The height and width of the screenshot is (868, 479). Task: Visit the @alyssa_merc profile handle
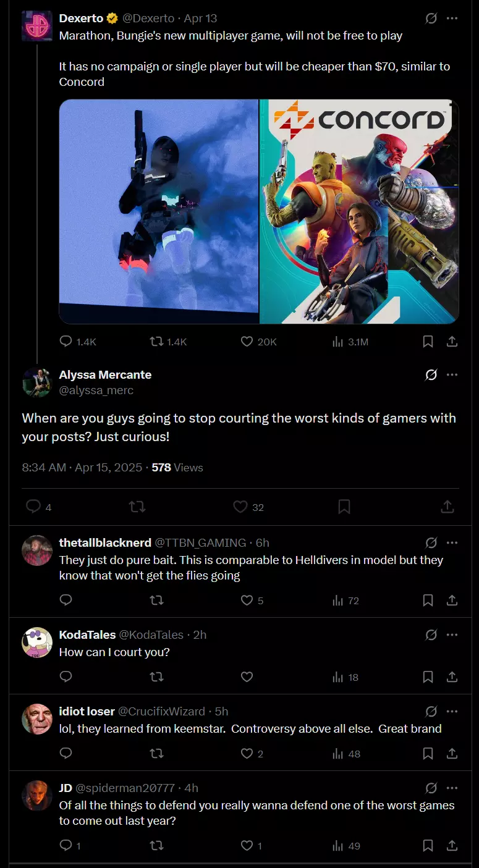(x=96, y=390)
